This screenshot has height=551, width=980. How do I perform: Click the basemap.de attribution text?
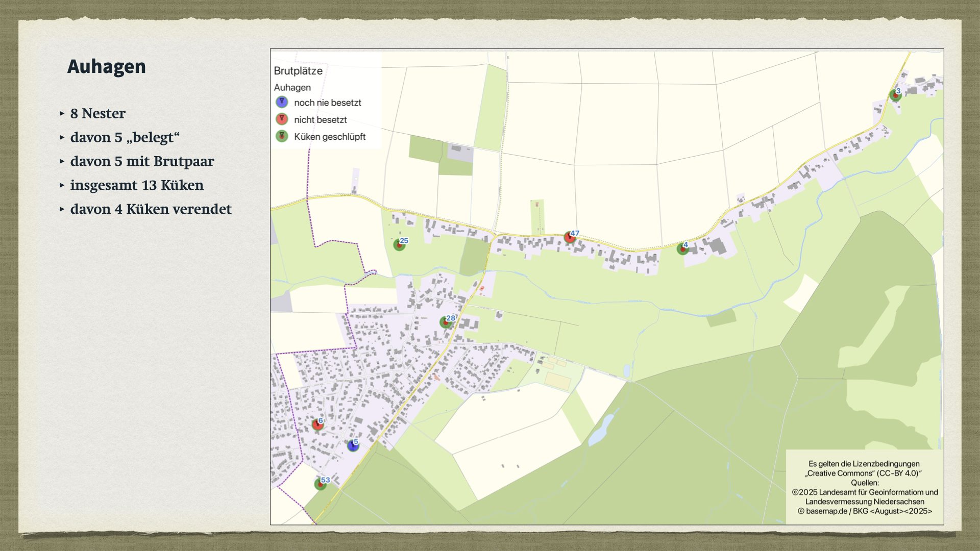(x=865, y=511)
